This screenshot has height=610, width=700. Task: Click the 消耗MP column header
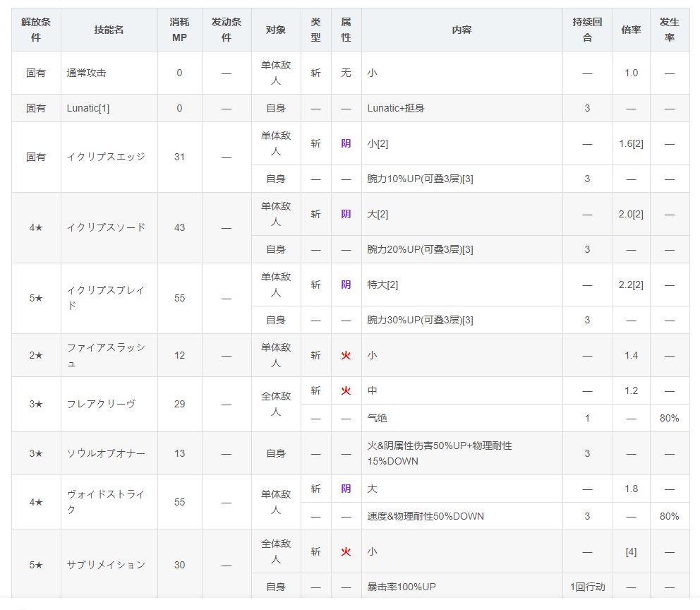(x=179, y=30)
